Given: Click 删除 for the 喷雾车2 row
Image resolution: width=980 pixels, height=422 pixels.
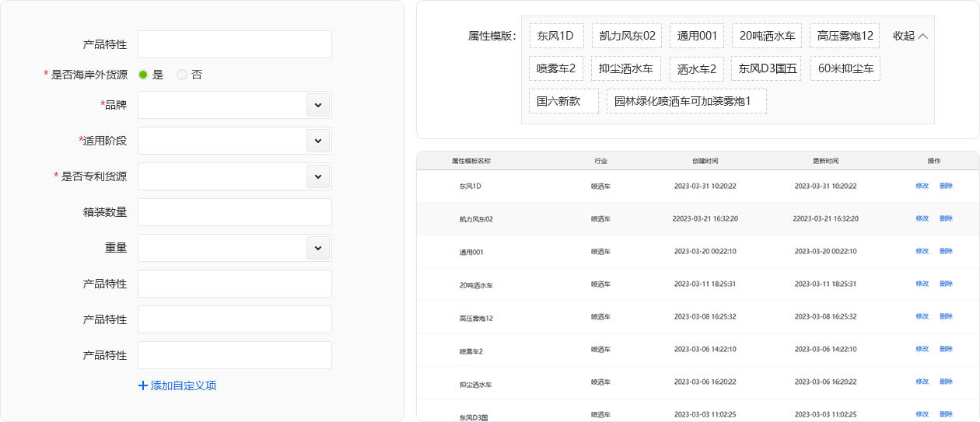Looking at the screenshot, I should (946, 350).
